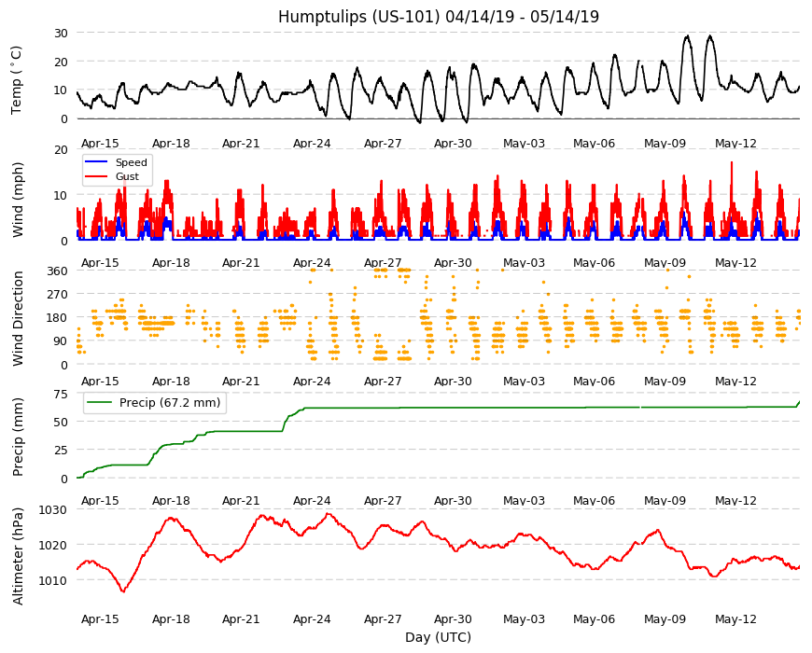Select the Precip (67.2 mm) legend label

pyautogui.click(x=170, y=403)
